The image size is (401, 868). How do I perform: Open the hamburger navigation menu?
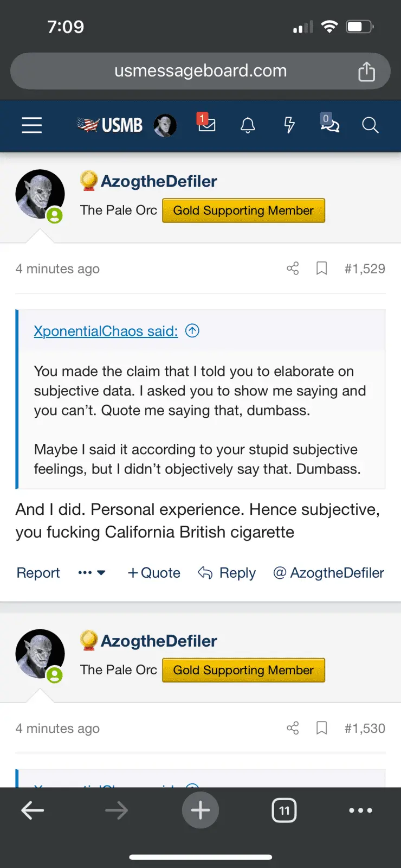click(32, 125)
